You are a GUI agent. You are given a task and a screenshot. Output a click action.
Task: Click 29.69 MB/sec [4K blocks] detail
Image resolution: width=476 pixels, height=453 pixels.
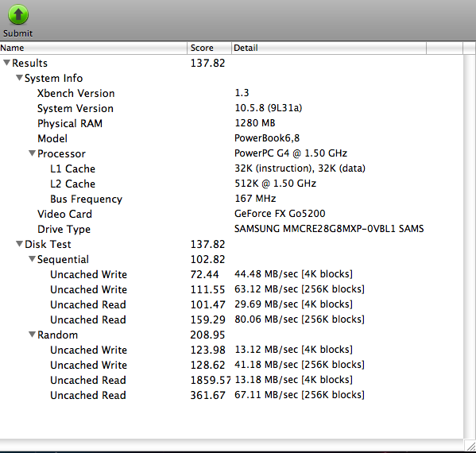click(x=293, y=304)
